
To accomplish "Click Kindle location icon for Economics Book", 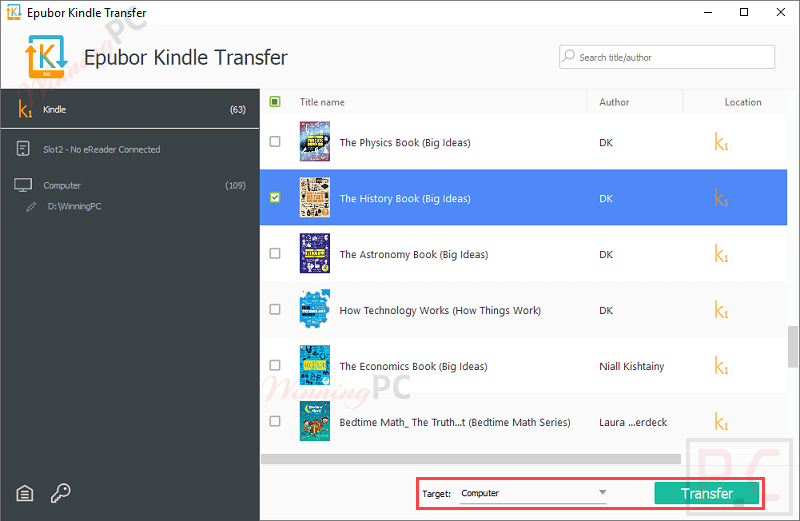I will click(721, 365).
